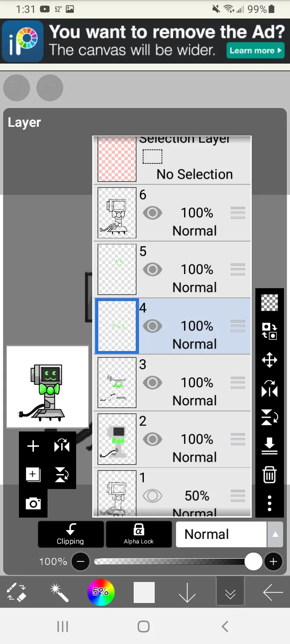Viewport: 290px width, 644px height.
Task: Open the three-dot layer options menu
Action: 269,503
